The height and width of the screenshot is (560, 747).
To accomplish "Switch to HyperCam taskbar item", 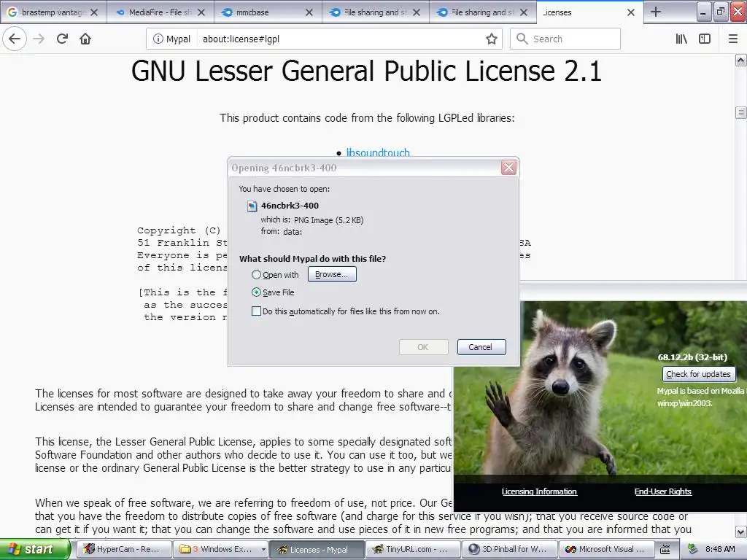I will [x=123, y=549].
